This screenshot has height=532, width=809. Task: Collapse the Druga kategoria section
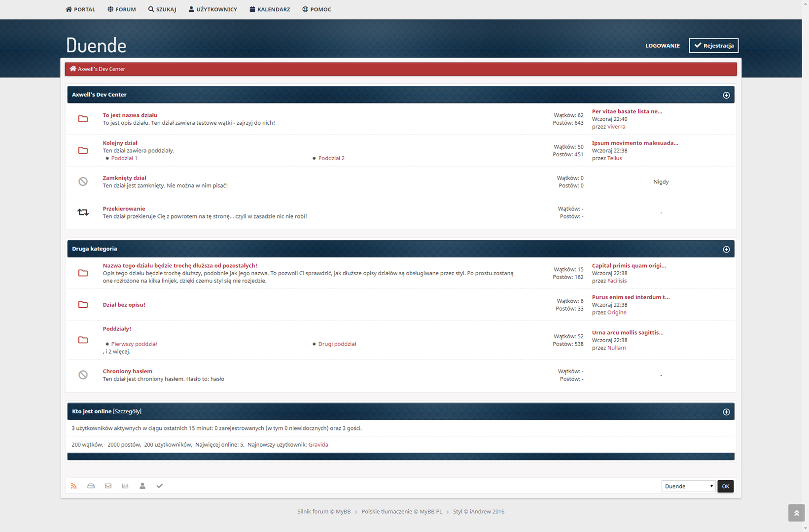pyautogui.click(x=726, y=249)
